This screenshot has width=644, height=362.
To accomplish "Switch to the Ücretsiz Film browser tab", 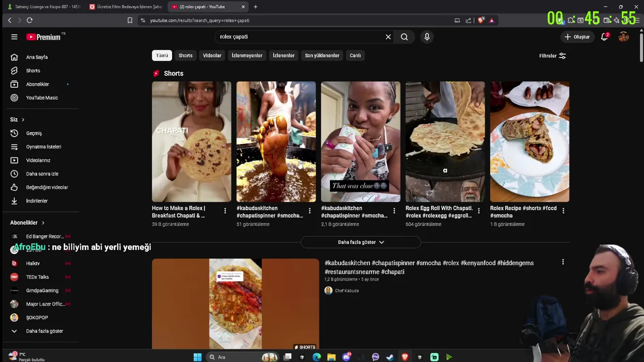I will [x=126, y=7].
